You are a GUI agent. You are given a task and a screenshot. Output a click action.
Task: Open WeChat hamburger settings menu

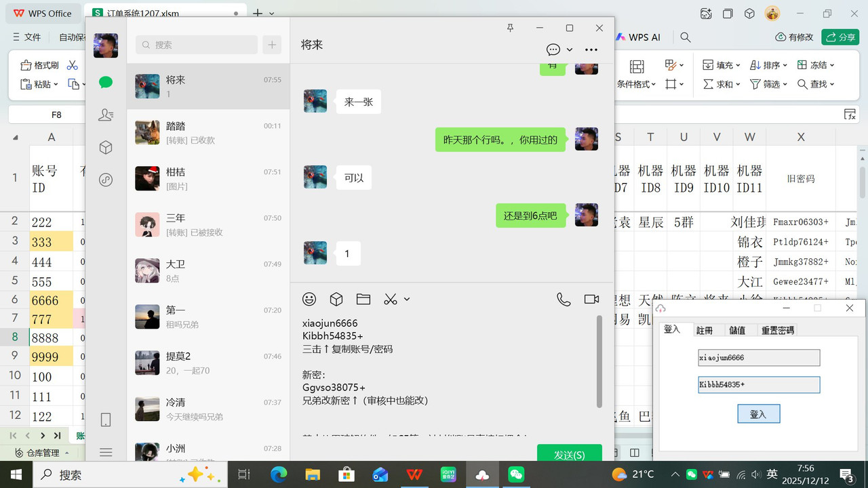coord(105,452)
